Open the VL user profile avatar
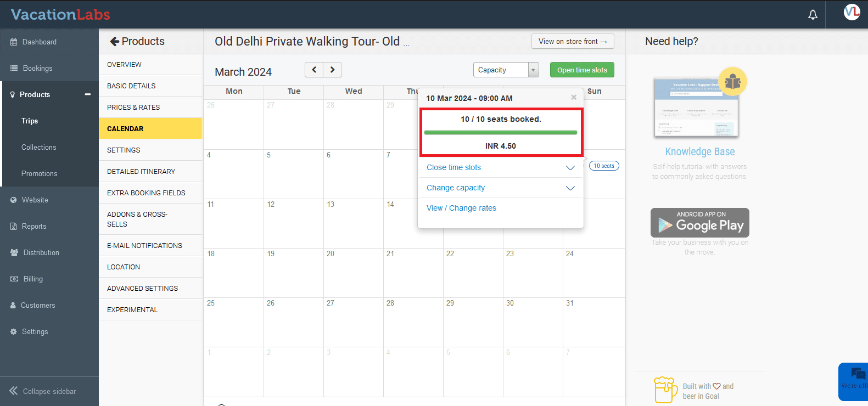868x406 pixels. (852, 12)
